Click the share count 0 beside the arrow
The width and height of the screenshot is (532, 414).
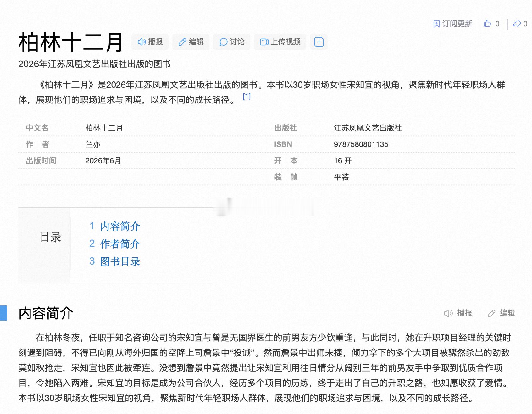coord(525,24)
